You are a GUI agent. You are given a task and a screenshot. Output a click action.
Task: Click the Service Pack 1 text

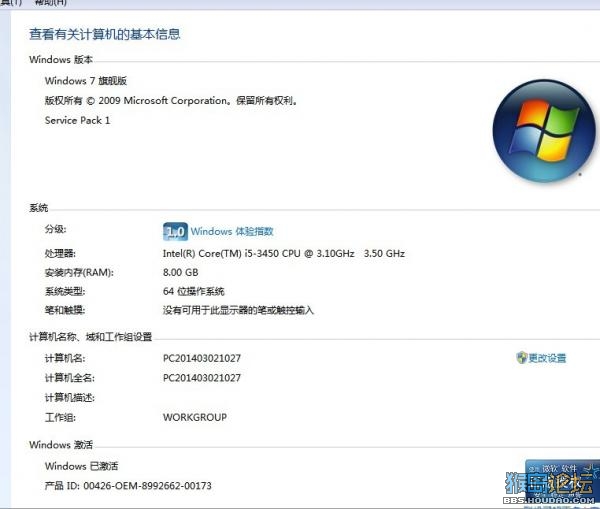(77, 121)
